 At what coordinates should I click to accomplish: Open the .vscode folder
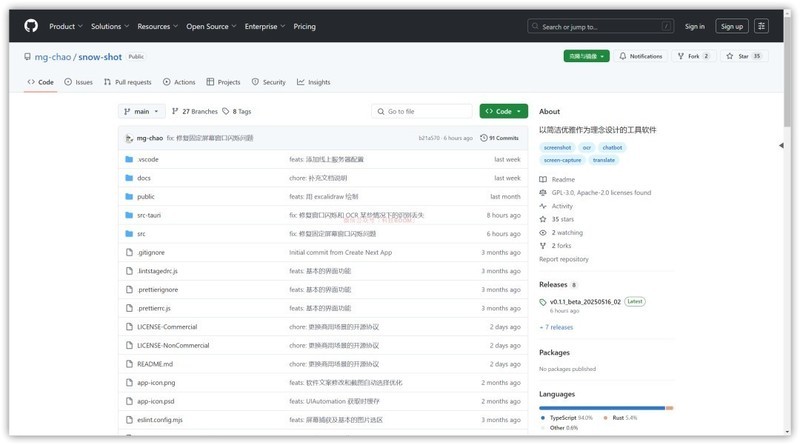pos(148,159)
